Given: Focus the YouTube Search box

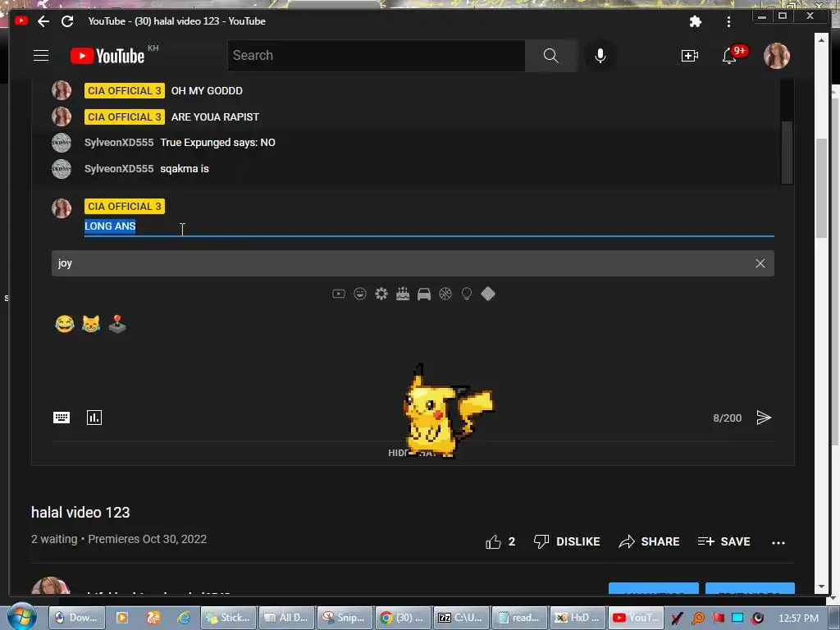Looking at the screenshot, I should click(376, 56).
